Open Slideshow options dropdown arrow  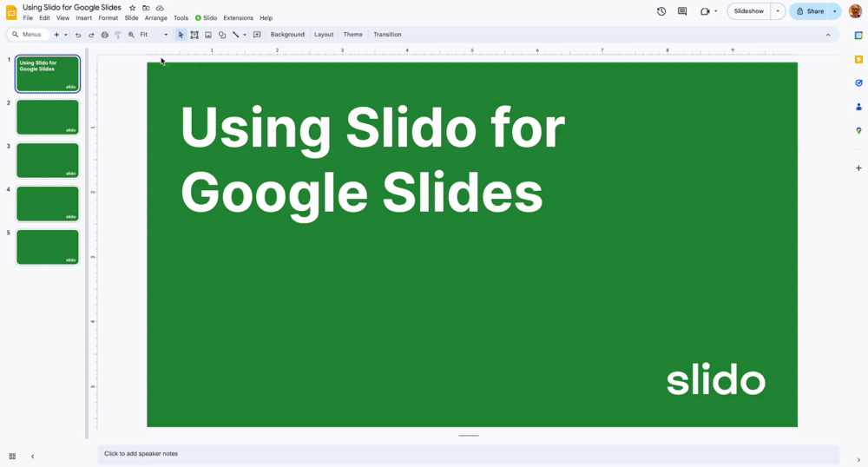(778, 11)
